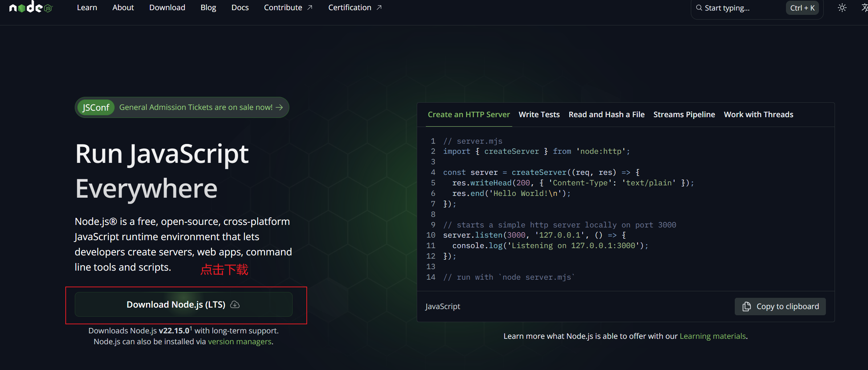The width and height of the screenshot is (868, 370).
Task: Click the search magnifier icon
Action: [699, 8]
